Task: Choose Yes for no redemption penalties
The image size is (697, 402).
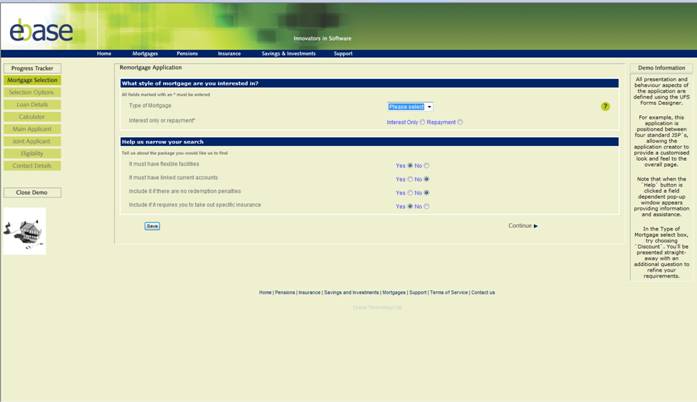Action: pos(410,192)
